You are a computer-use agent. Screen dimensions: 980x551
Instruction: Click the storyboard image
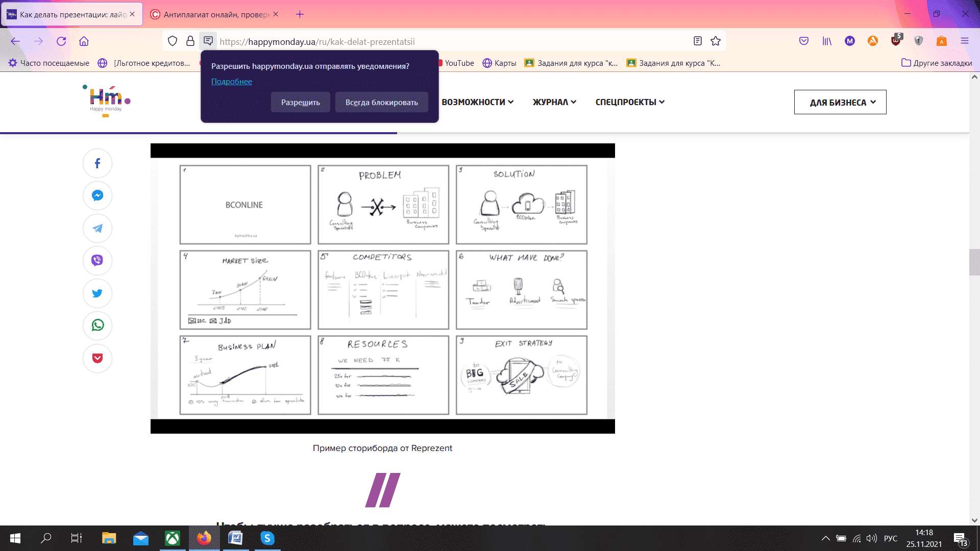382,288
